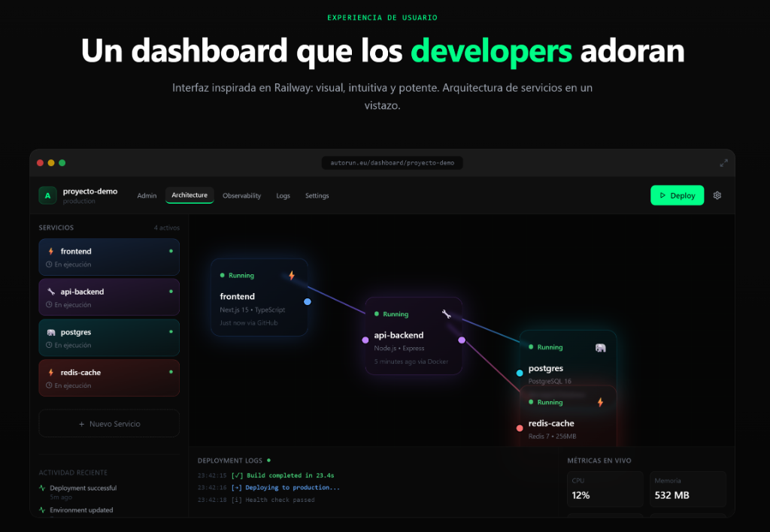Open the frontend node in architecture diagram

[259, 298]
